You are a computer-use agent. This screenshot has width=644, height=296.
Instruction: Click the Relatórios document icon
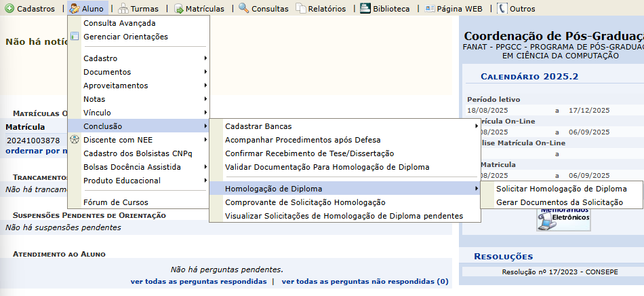[301, 9]
